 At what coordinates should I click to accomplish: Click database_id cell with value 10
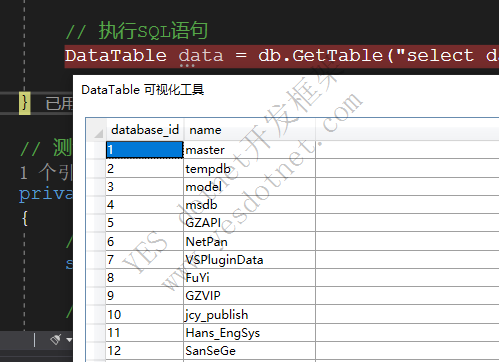[x=145, y=314]
